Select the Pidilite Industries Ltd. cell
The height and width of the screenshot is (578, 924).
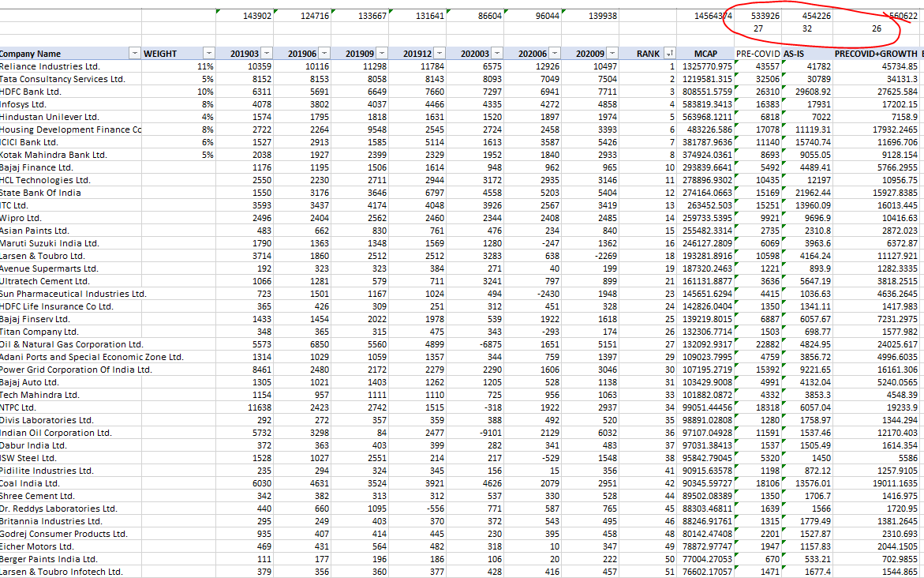click(71, 471)
